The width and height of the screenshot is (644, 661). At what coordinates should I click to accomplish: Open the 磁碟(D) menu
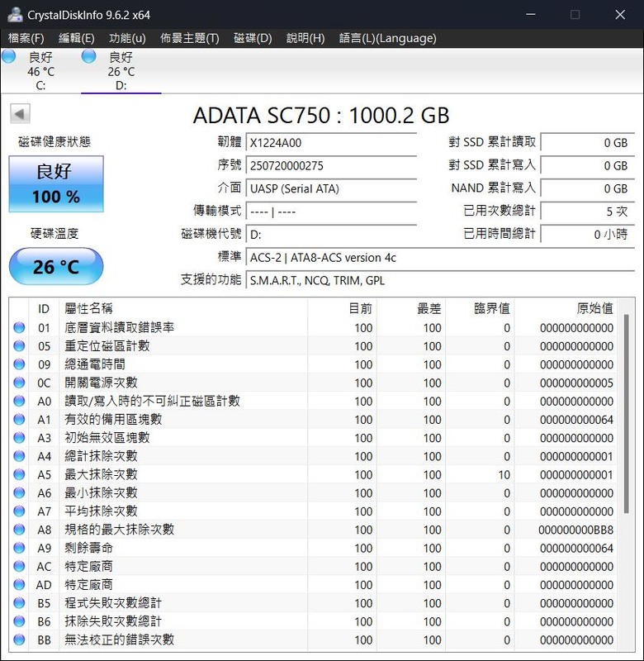[253, 38]
